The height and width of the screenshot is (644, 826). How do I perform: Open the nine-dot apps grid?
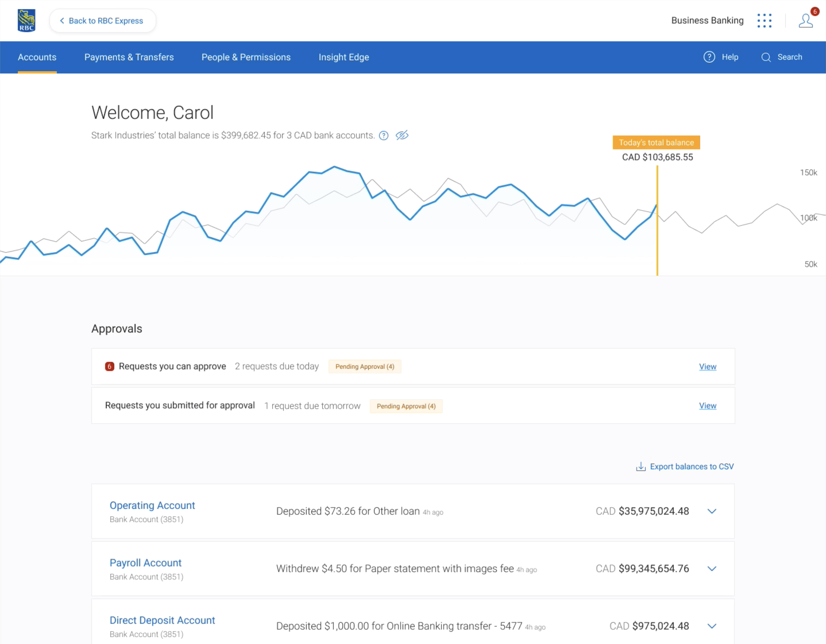pyautogui.click(x=764, y=20)
